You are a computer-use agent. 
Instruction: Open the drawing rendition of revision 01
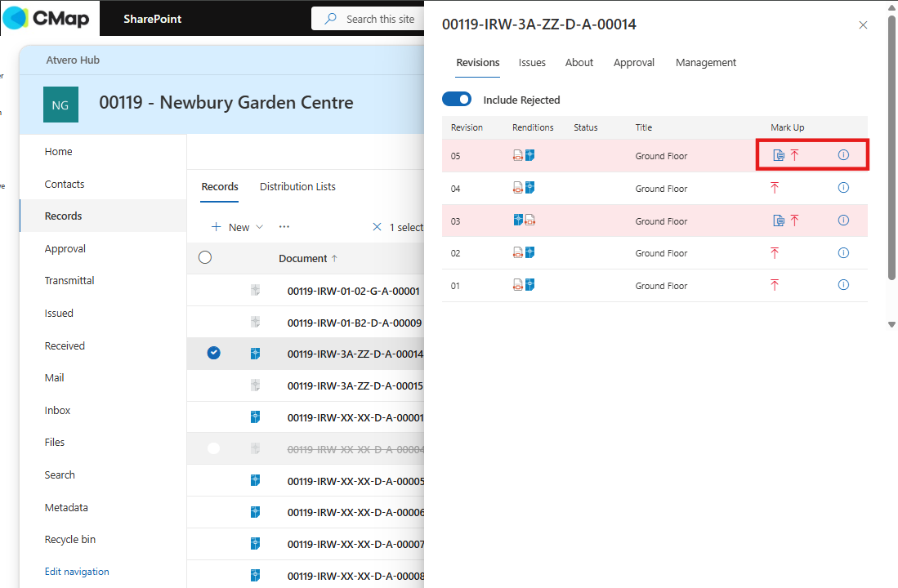tap(529, 284)
